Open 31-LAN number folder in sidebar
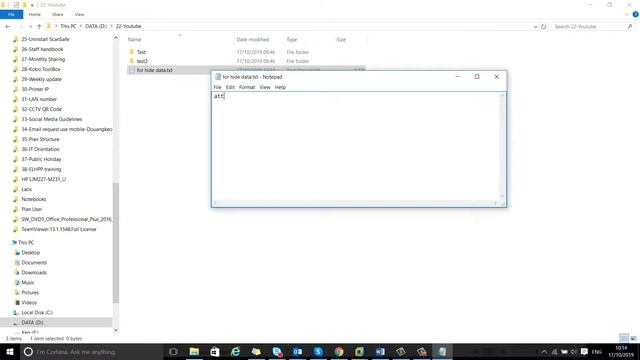Image resolution: width=640 pixels, height=360 pixels. coord(39,99)
